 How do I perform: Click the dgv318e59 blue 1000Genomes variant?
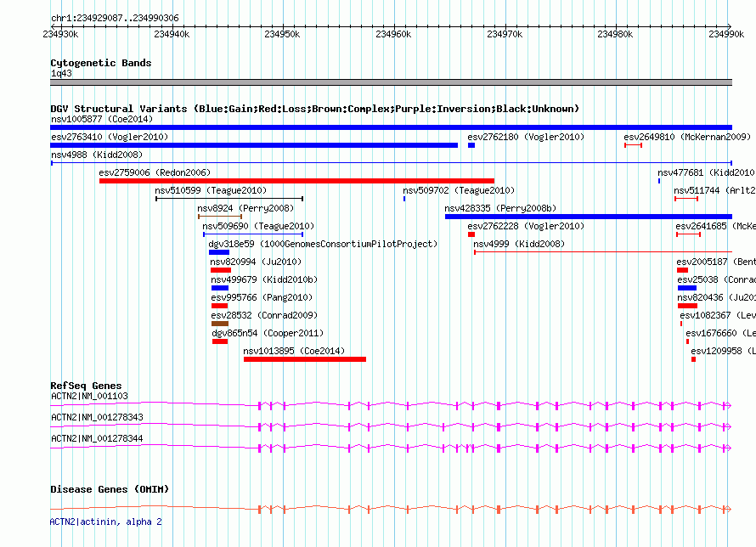[x=219, y=252]
